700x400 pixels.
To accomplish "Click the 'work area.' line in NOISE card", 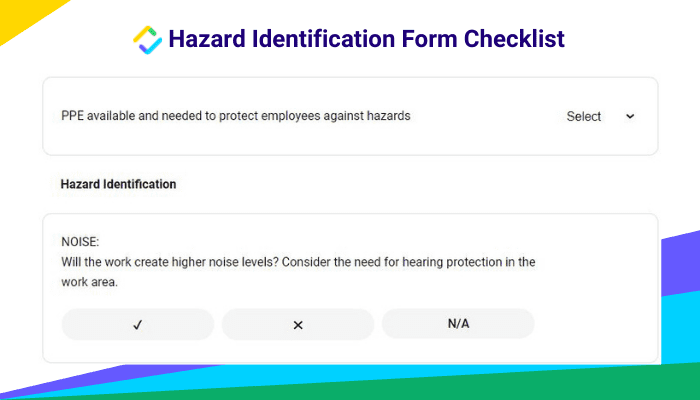I will pyautogui.click(x=89, y=282).
